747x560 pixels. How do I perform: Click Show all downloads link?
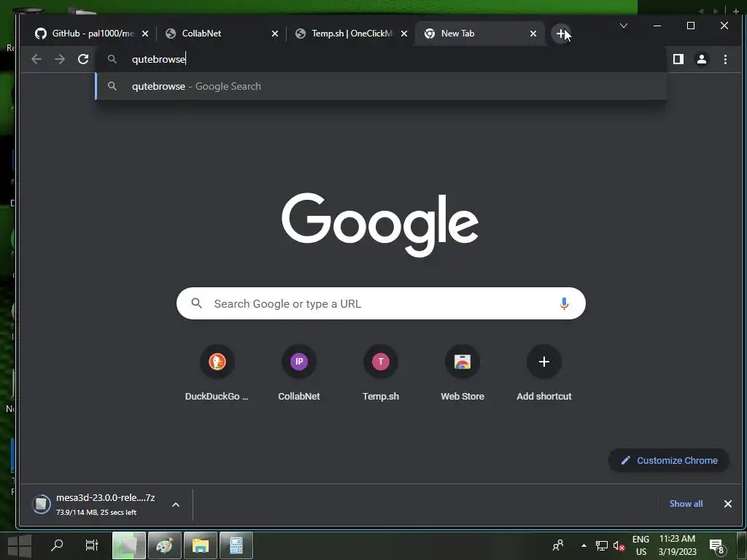coord(686,503)
